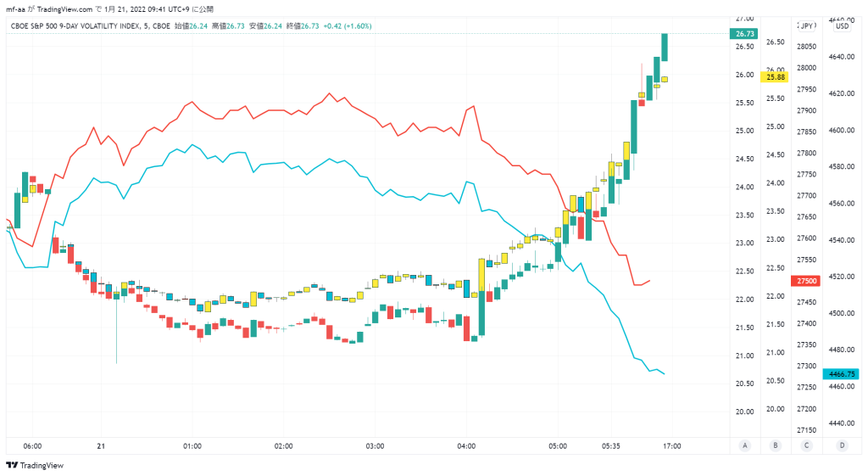This screenshot has height=476, width=868.
Task: Click the 01:00 time axis label
Action: 192,446
